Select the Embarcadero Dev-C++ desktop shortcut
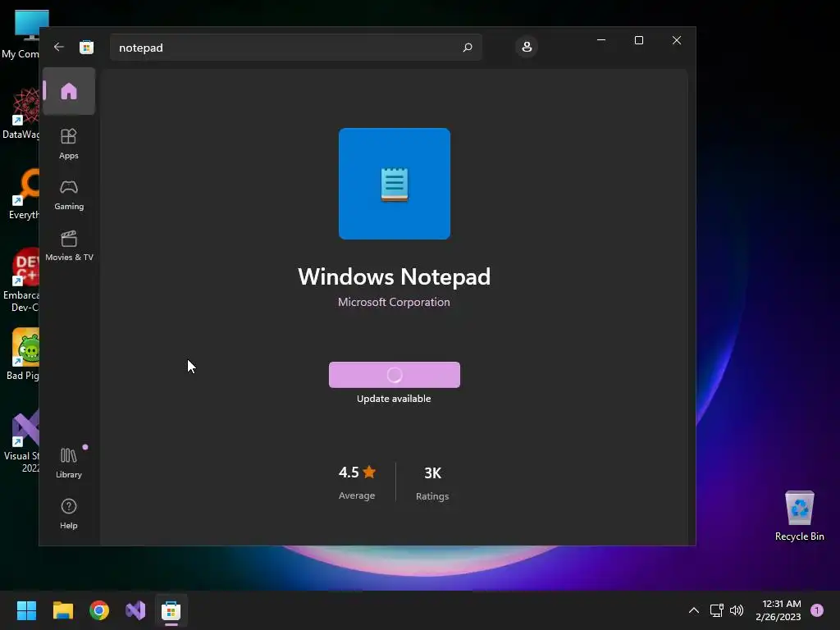This screenshot has width=840, height=630. pos(21,281)
